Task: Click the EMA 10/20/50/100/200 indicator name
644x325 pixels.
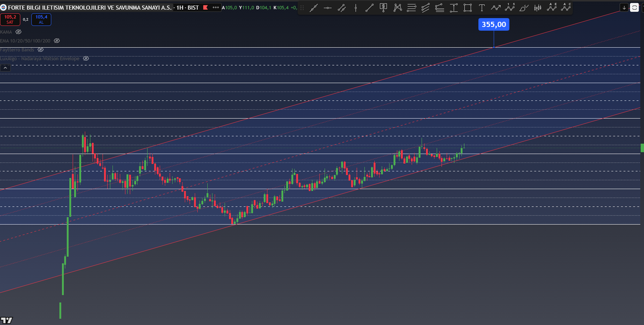Action: (x=26, y=41)
